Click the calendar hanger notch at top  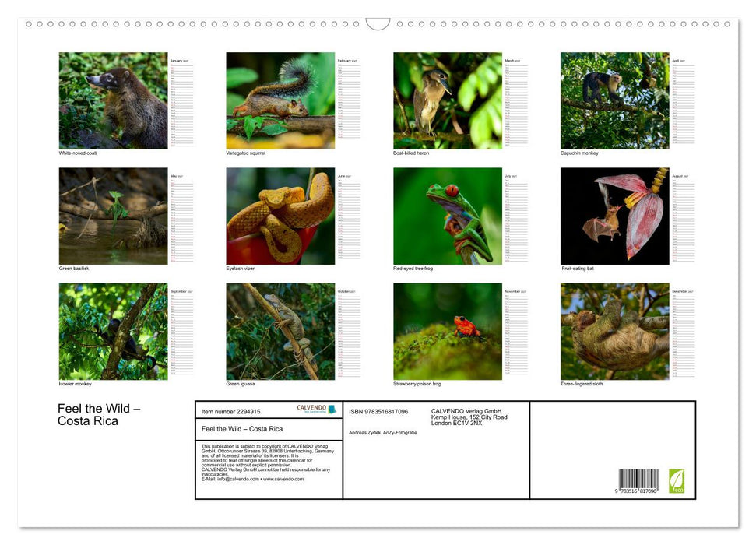pos(378,24)
